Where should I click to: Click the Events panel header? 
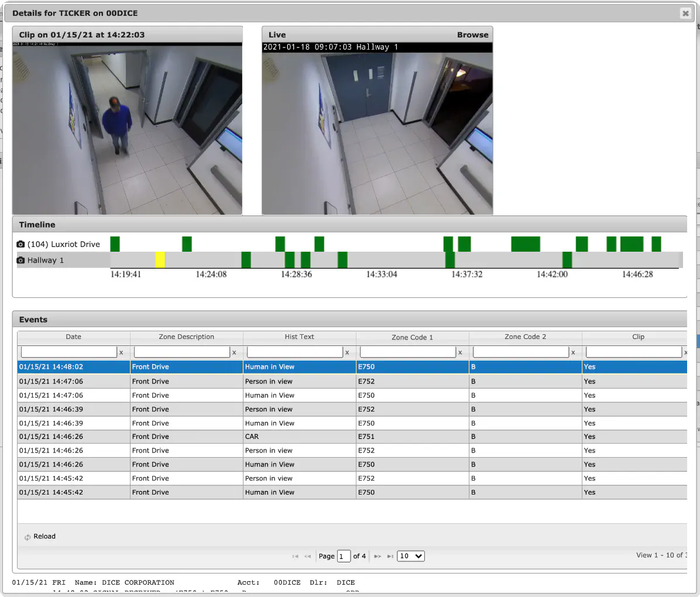coord(349,320)
